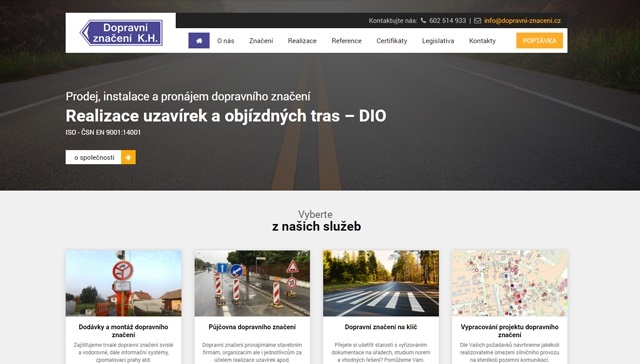Click the envelope icon next to email
This screenshot has height=364, width=640.
coord(478,21)
